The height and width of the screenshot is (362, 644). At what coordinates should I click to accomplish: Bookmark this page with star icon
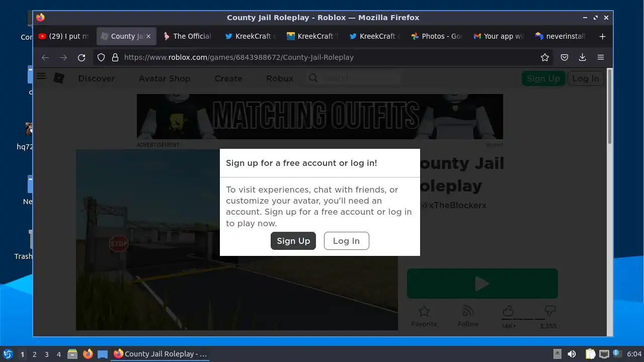[x=545, y=57]
